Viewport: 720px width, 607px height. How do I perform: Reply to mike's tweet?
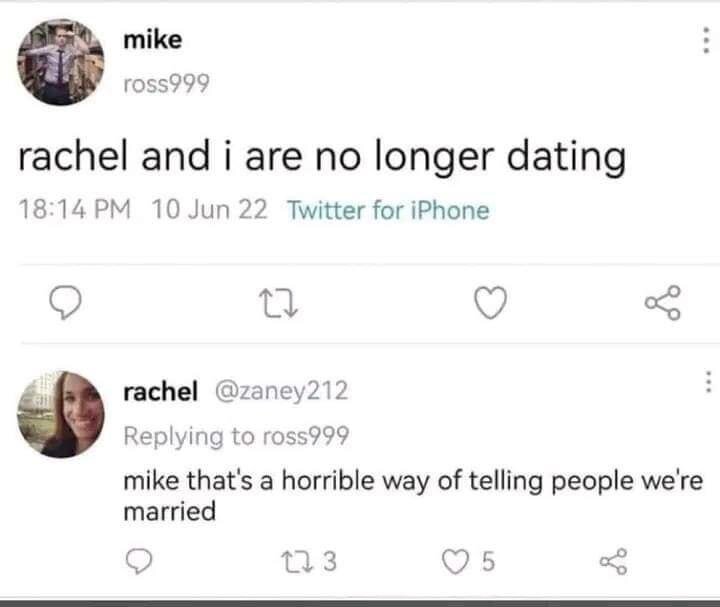point(66,302)
